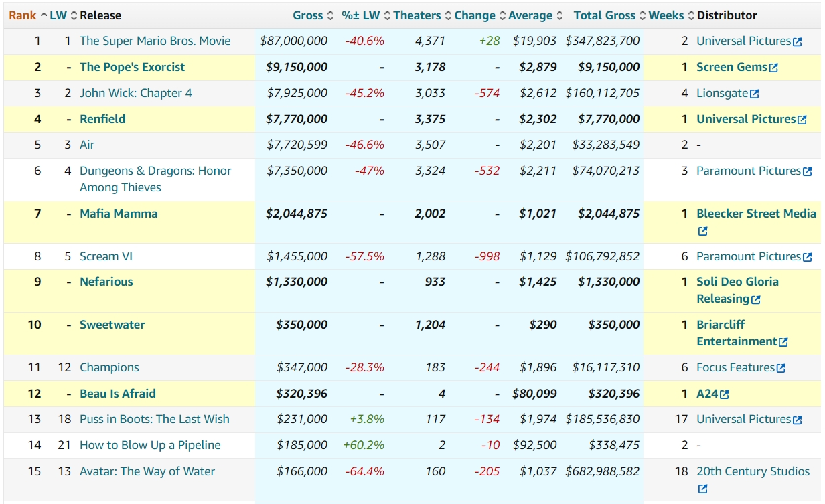Screen dimensions: 825x504
Task: Open Dungeons & Dragons: Honor Among Thieves link
Action: pyautogui.click(x=156, y=179)
